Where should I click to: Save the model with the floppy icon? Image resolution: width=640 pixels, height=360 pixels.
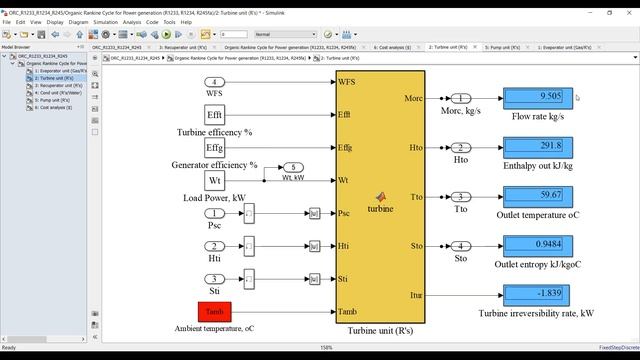41,35
